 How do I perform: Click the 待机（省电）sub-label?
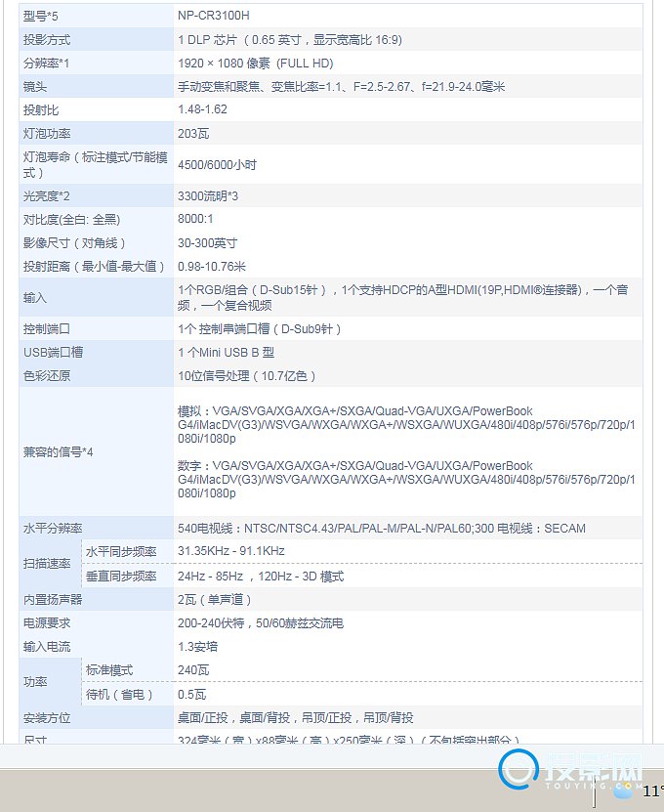tap(119, 695)
